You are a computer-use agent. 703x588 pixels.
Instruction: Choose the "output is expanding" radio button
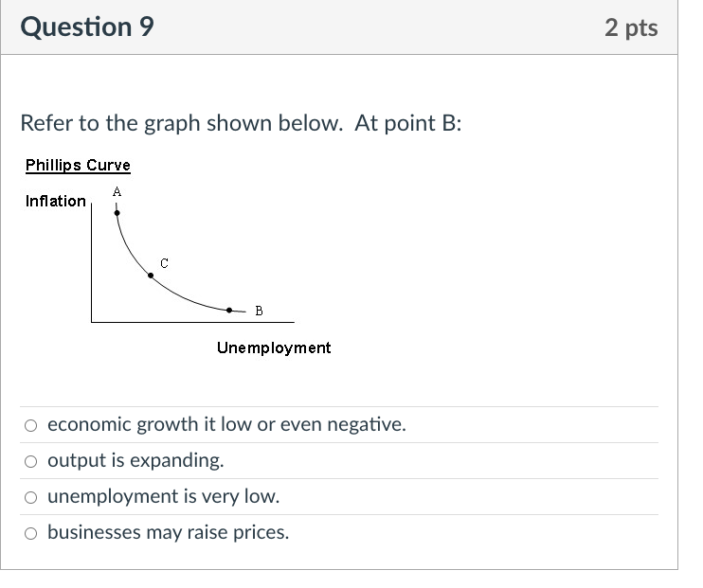31,461
